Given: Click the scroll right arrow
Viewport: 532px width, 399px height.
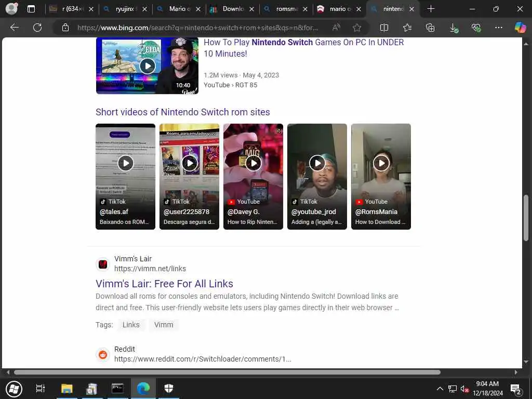Looking at the screenshot, I should coord(516,372).
